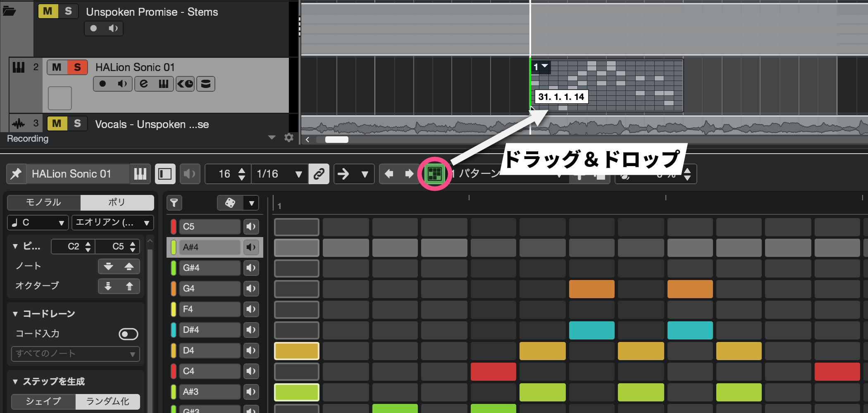The width and height of the screenshot is (868, 413).
Task: Unsolo the HALion Sonic 01 track
Action: (x=77, y=67)
